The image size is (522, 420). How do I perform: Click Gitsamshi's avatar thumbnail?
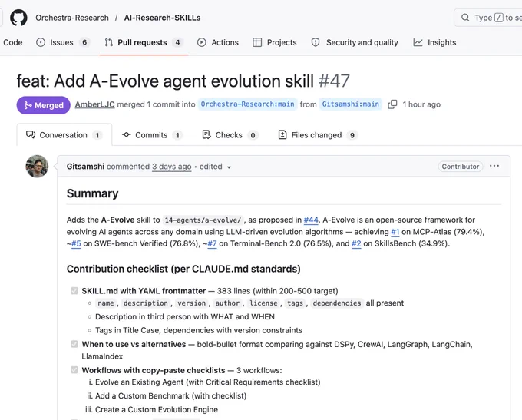click(37, 166)
